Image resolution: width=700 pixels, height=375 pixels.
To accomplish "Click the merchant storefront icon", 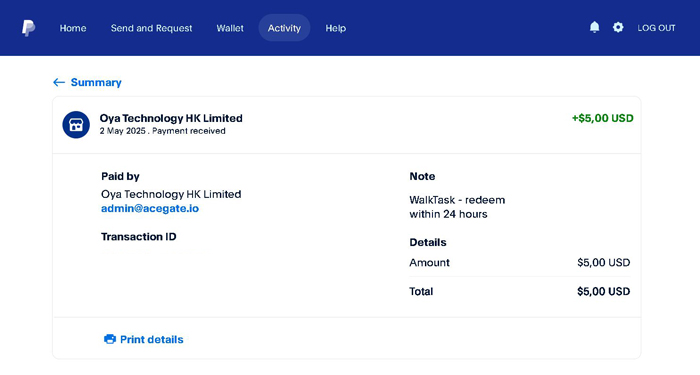I will tap(76, 125).
